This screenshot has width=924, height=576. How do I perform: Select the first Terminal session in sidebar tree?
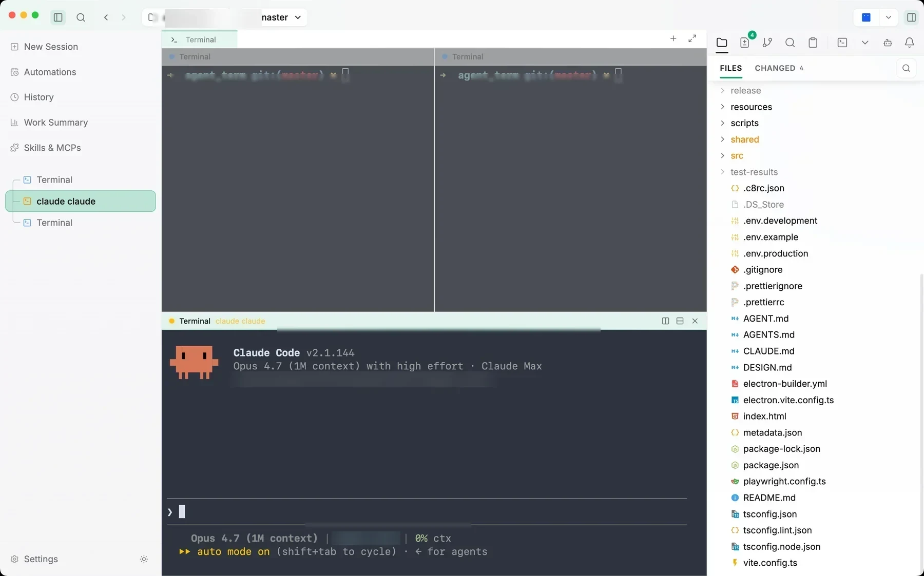point(81,180)
